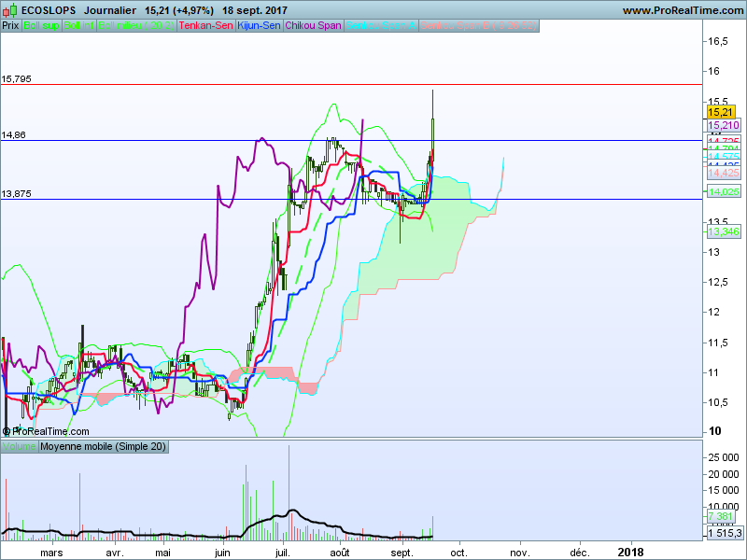Click the Boll inf legend label
The width and height of the screenshot is (747, 560).
click(79, 26)
